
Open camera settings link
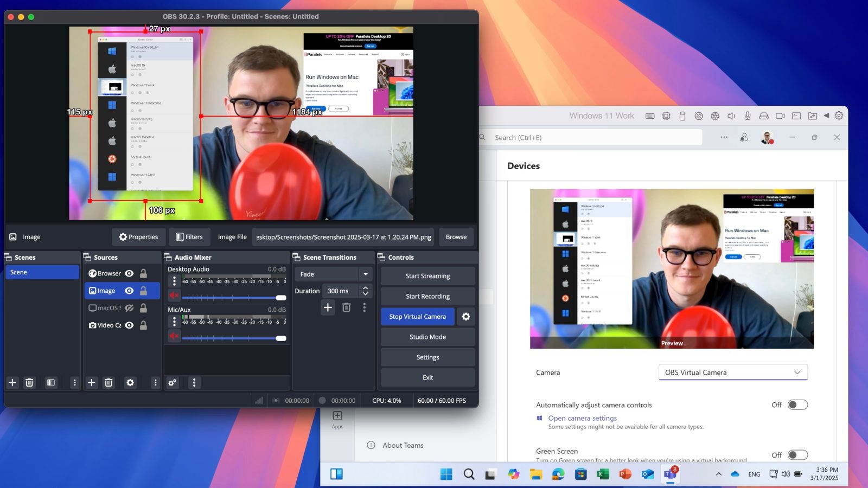(x=582, y=418)
